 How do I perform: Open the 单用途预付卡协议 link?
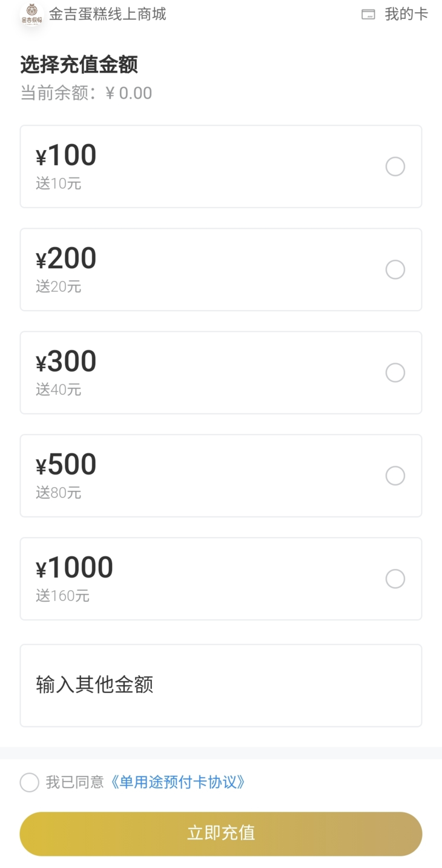(x=177, y=782)
